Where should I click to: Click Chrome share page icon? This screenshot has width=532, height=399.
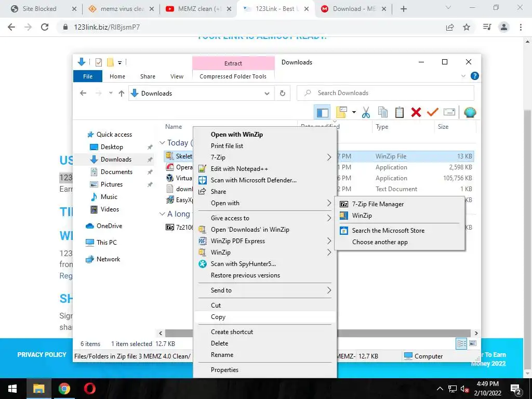pos(450,27)
